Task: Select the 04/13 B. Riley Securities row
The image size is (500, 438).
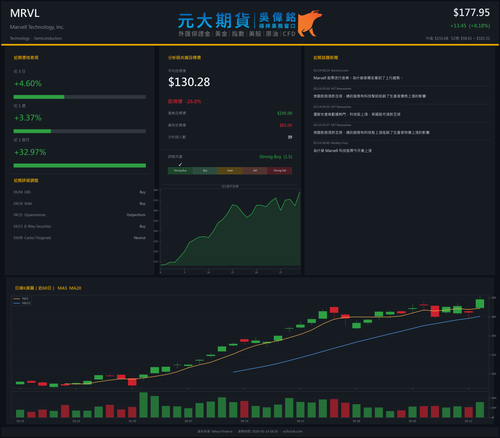Action: 80,226
